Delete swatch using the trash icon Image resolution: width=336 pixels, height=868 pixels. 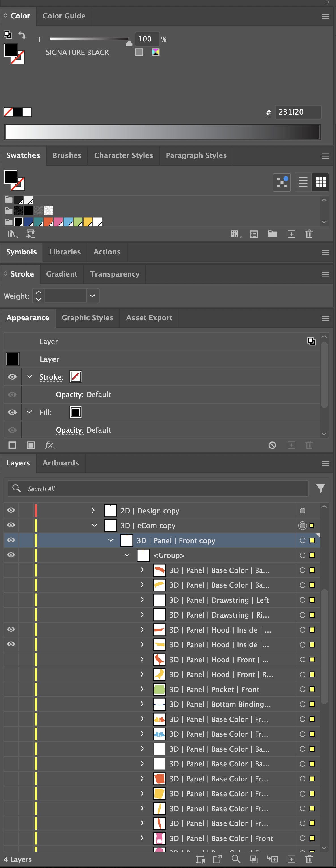pyautogui.click(x=309, y=234)
